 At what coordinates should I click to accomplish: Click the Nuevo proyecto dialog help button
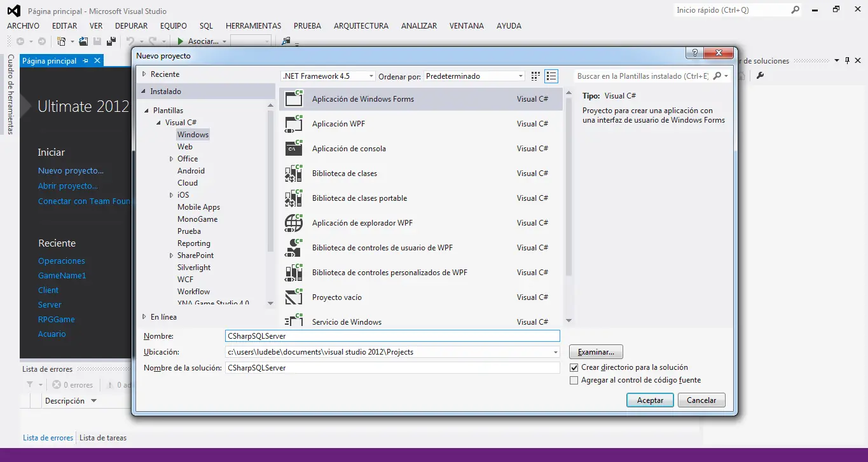pyautogui.click(x=694, y=53)
